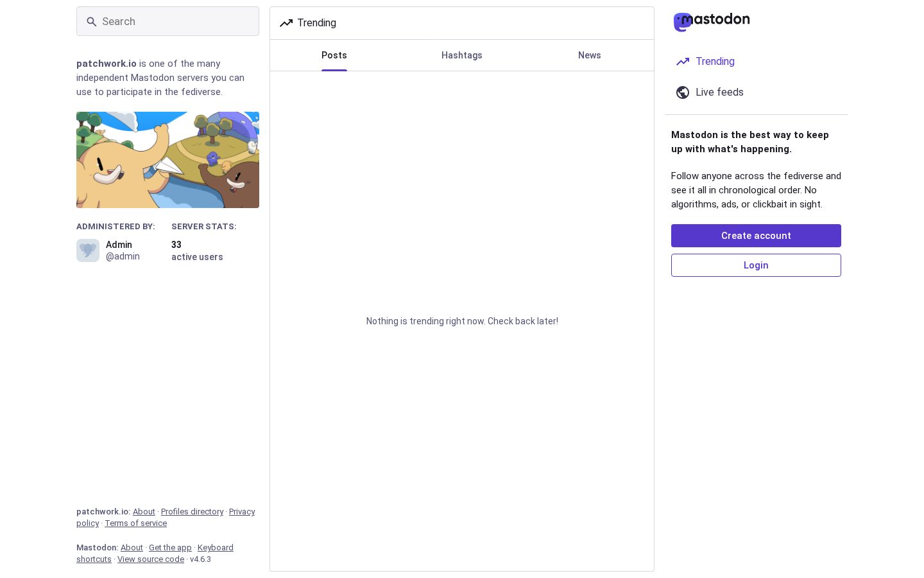Click the trending icon in column header
The width and height of the screenshot is (924, 578).
pos(286,23)
